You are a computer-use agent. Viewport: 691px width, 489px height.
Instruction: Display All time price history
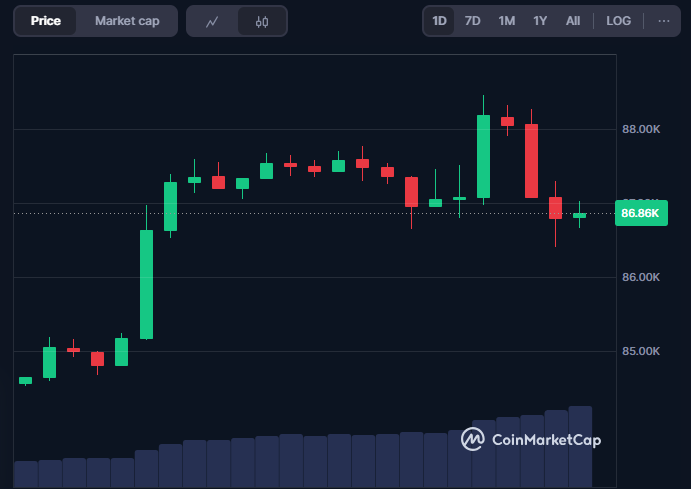[x=573, y=21]
